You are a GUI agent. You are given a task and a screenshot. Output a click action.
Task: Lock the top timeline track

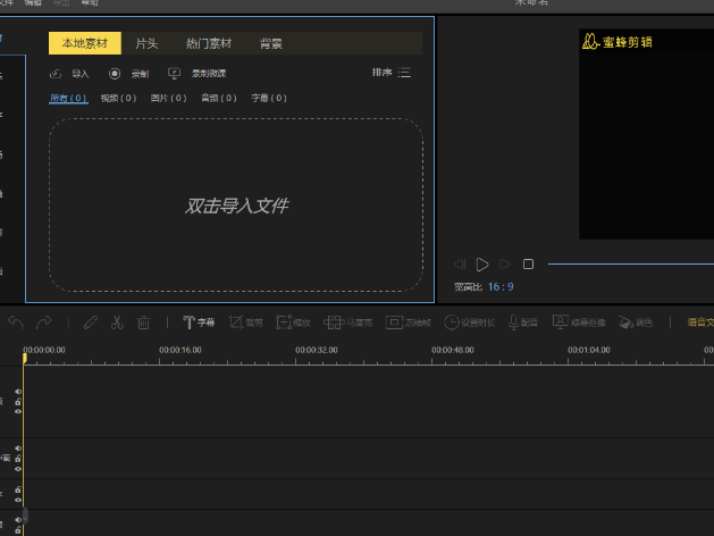pos(18,402)
